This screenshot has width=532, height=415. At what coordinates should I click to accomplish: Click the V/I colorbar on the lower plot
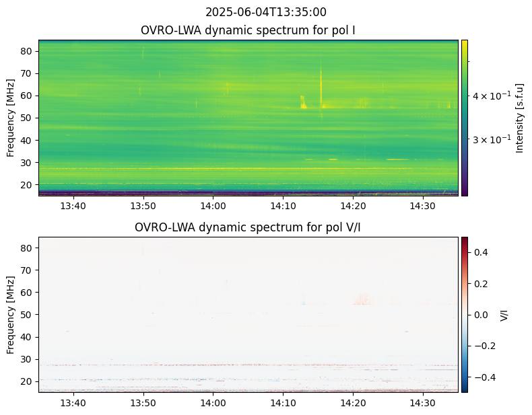click(x=464, y=314)
